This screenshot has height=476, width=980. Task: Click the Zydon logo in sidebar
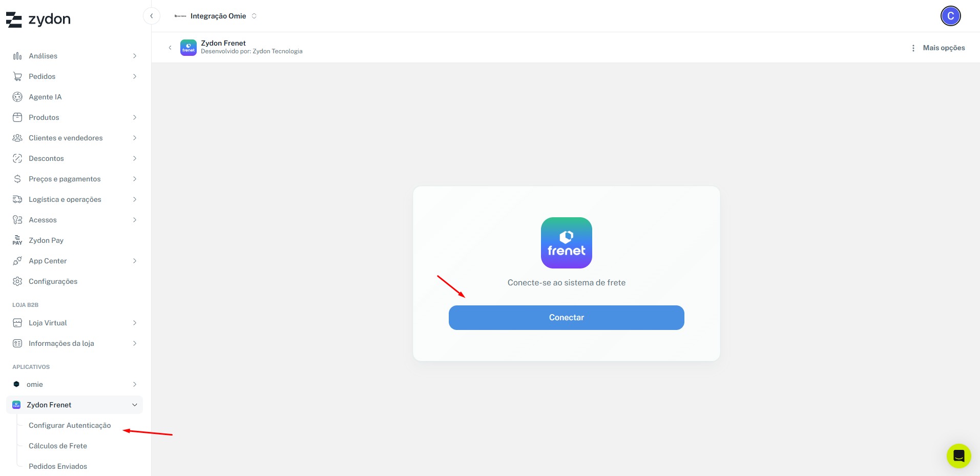[x=38, y=19]
